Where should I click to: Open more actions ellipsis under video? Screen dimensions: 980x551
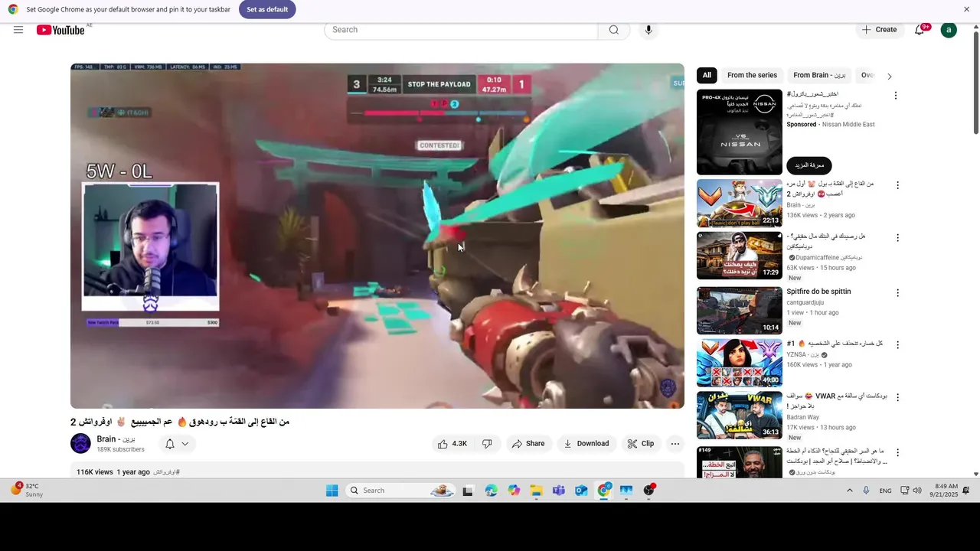pyautogui.click(x=675, y=444)
